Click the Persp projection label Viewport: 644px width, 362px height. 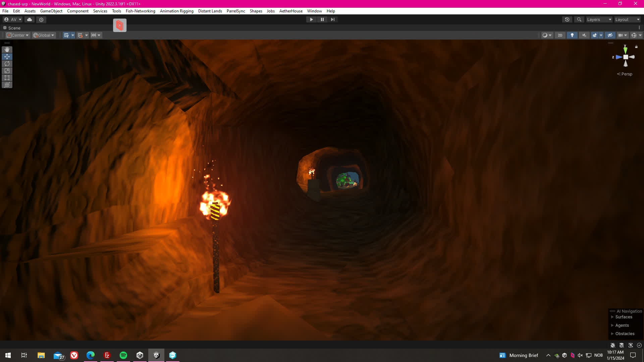tap(626, 74)
